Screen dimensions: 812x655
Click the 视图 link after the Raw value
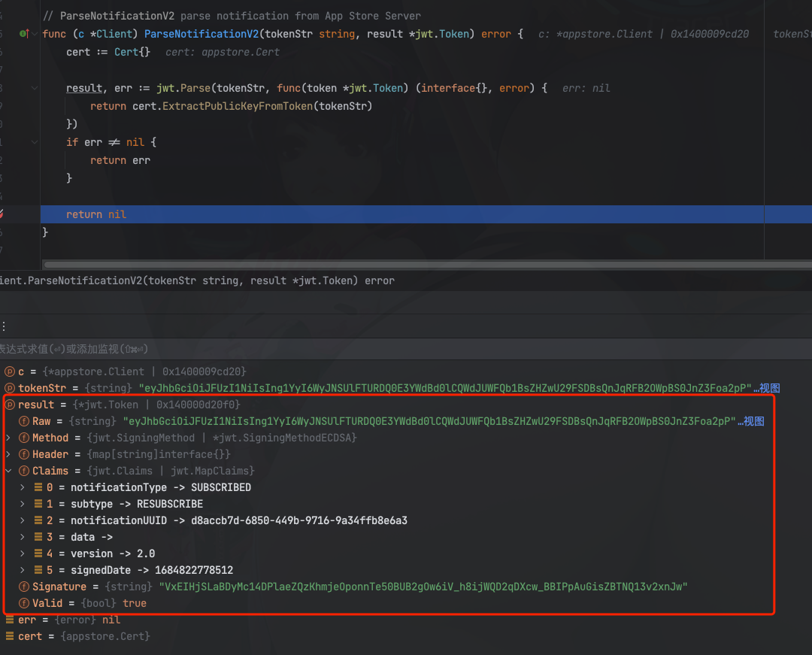(x=754, y=420)
